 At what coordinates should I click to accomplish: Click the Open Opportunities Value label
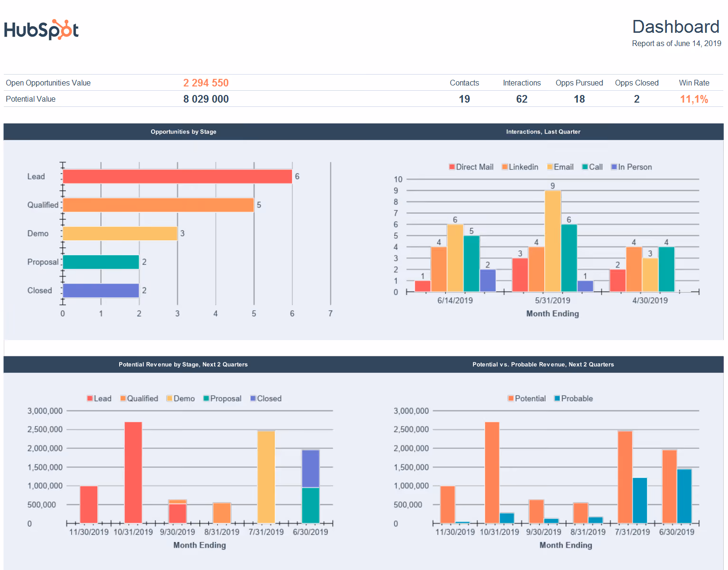[x=48, y=83]
